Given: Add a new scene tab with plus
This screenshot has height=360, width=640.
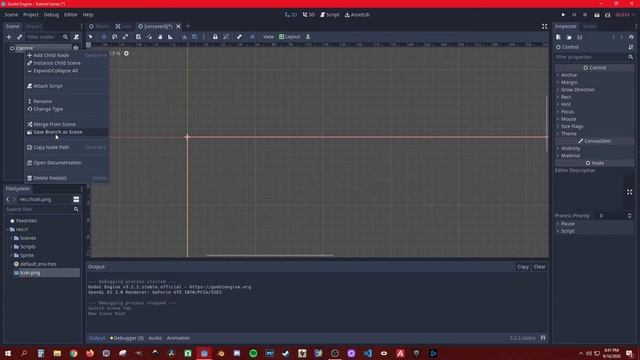Looking at the screenshot, I should tap(188, 26).
